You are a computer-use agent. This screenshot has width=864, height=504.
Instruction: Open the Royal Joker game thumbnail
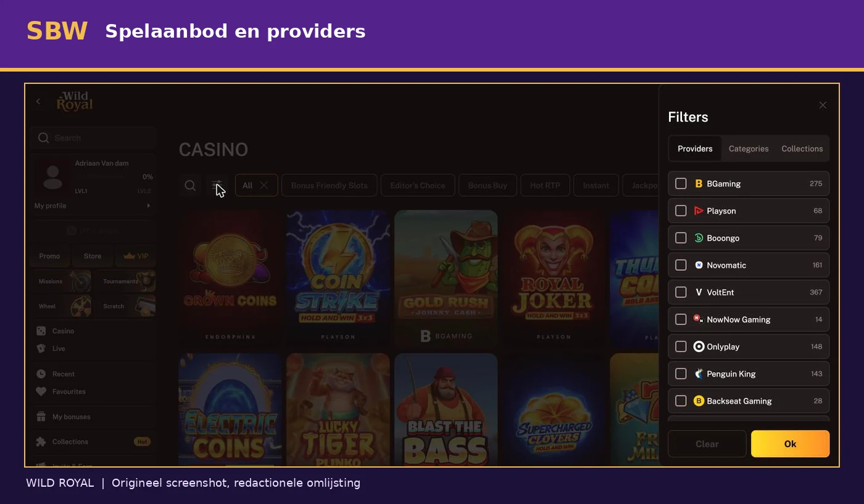(x=554, y=279)
